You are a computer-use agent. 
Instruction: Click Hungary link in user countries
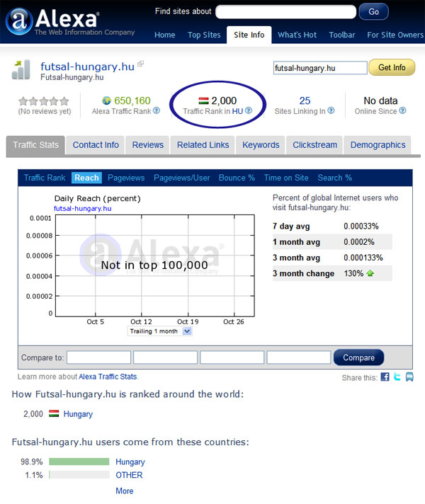(130, 462)
